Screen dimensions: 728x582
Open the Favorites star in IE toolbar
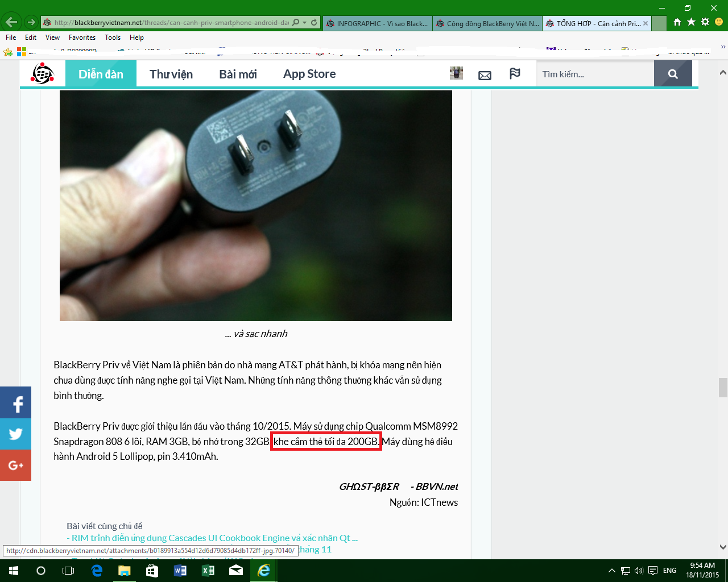(x=691, y=22)
